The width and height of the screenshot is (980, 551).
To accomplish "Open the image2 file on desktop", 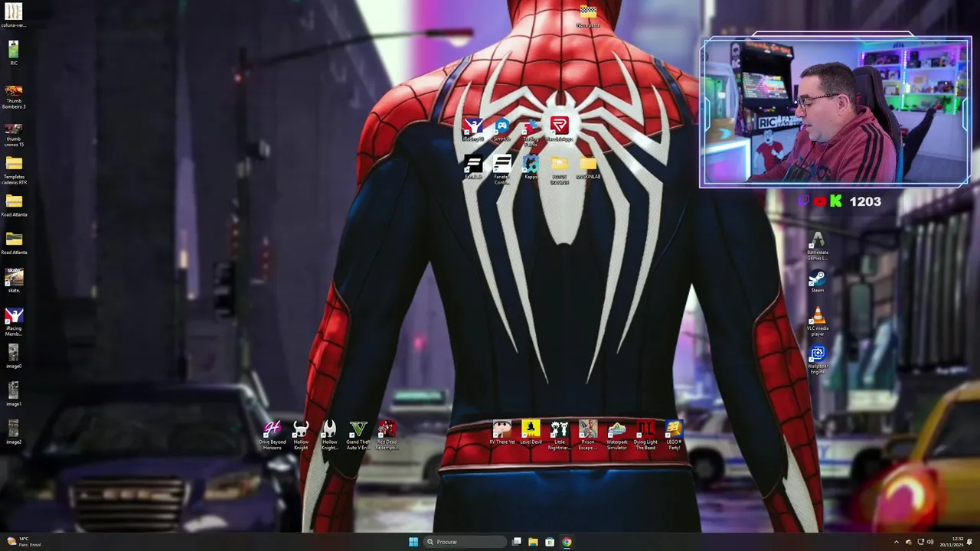I will (x=14, y=432).
